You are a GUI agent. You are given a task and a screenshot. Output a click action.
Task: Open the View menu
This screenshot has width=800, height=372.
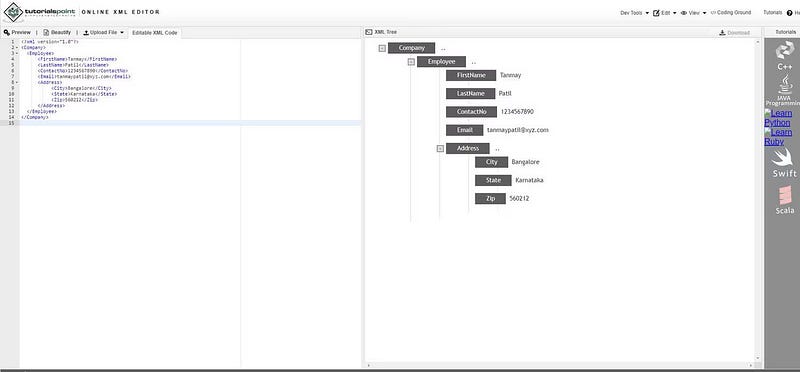coord(693,13)
